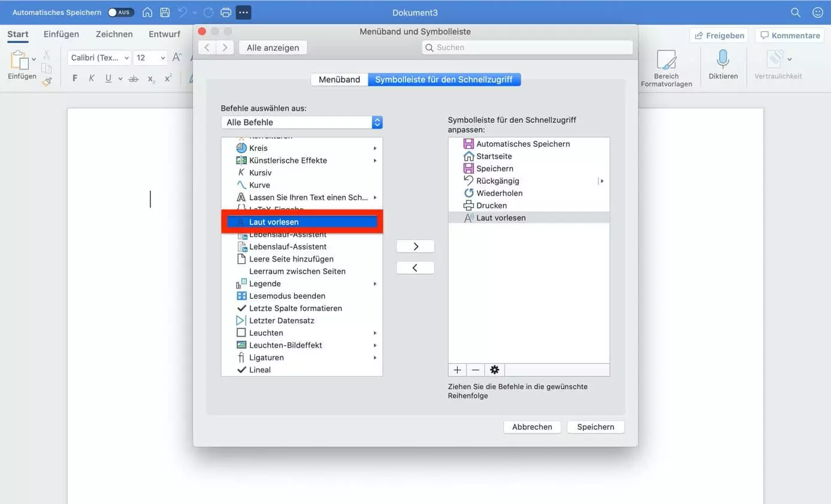831x504 pixels.
Task: Click the remove left-arrow button
Action: pos(415,268)
